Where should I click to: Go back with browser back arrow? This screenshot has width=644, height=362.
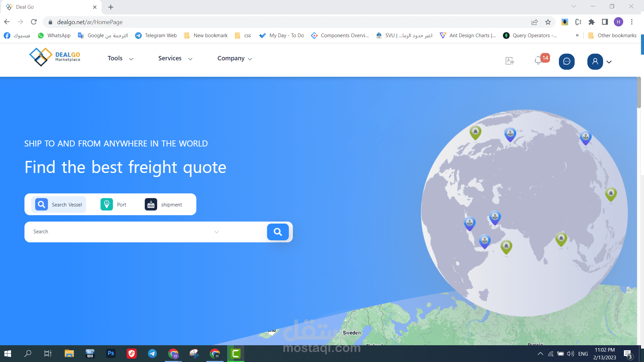tap(7, 22)
